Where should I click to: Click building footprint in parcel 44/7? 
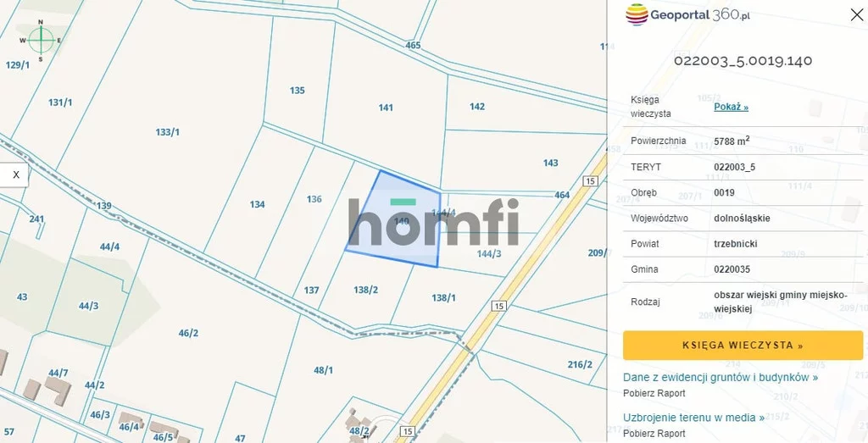pyautogui.click(x=57, y=389)
